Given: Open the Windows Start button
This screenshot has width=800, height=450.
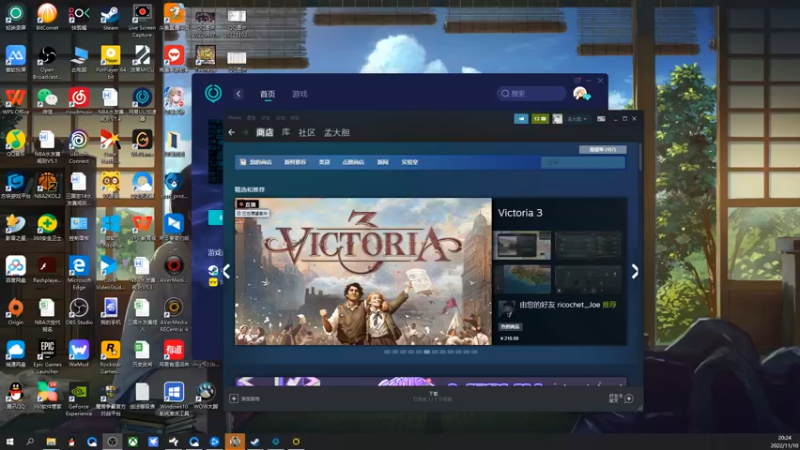Looking at the screenshot, I should (x=9, y=442).
